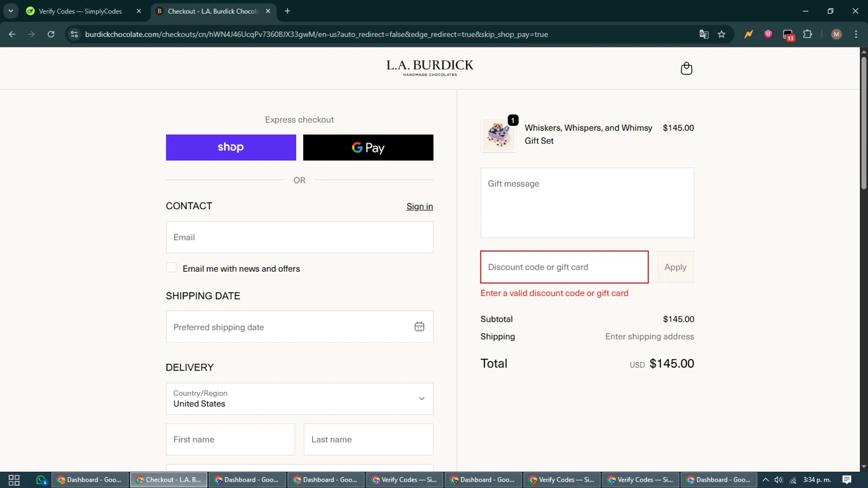Click the gift set product thumbnail
This screenshot has height=488, width=868.
coord(498,135)
